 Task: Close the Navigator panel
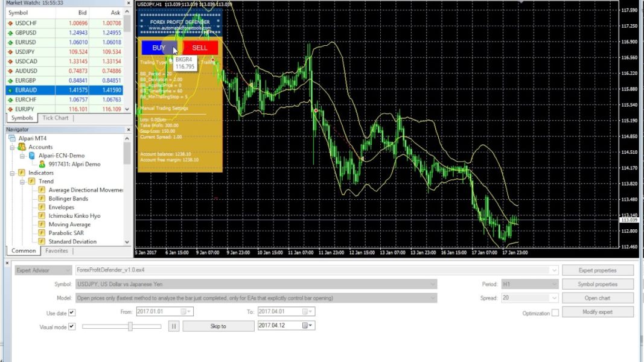(129, 129)
